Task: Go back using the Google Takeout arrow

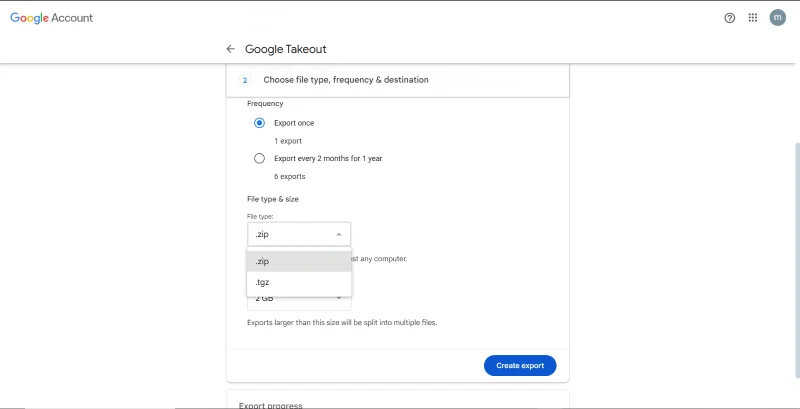Action: 231,49
